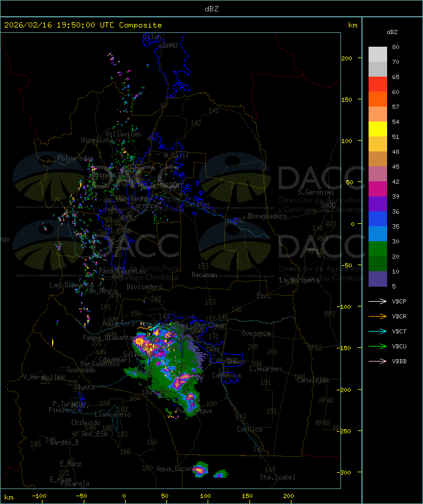423x504 pixels.
Task: Click the Carmensa place label
Action: coord(226,375)
